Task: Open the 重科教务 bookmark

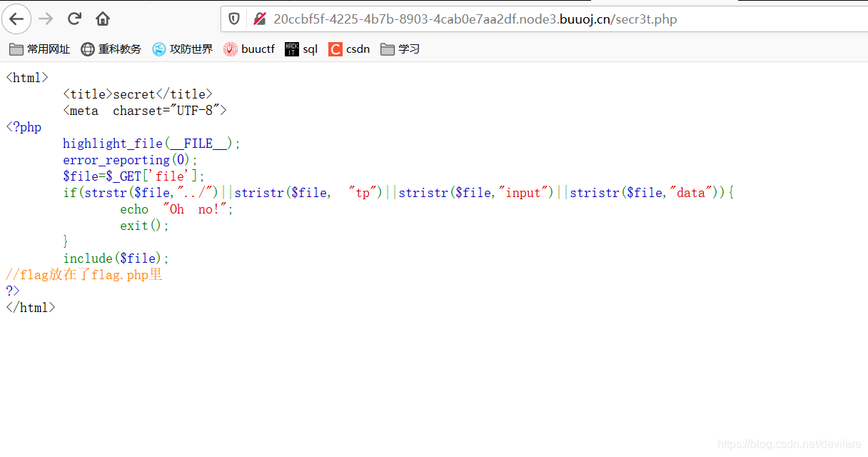Action: click(111, 49)
